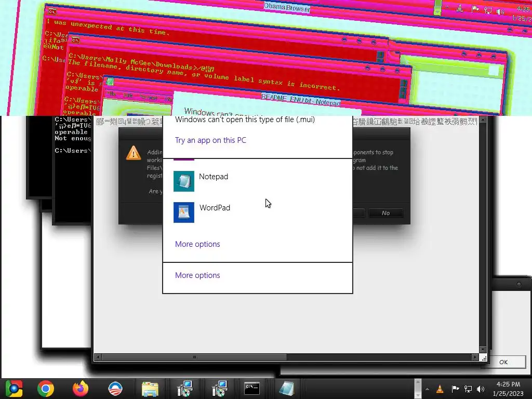The height and width of the screenshot is (399, 532).
Task: Click the 'Obama Browser' title in distorted top area
Action: (287, 7)
